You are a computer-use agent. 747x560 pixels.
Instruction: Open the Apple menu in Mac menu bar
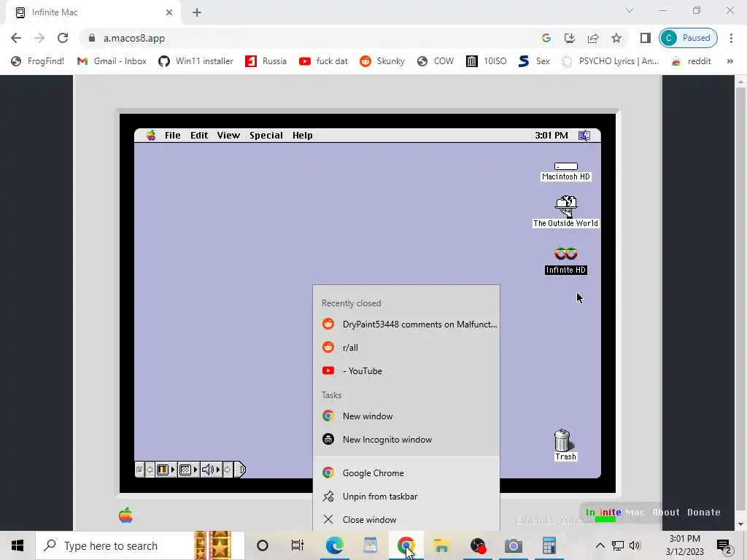[x=151, y=135]
